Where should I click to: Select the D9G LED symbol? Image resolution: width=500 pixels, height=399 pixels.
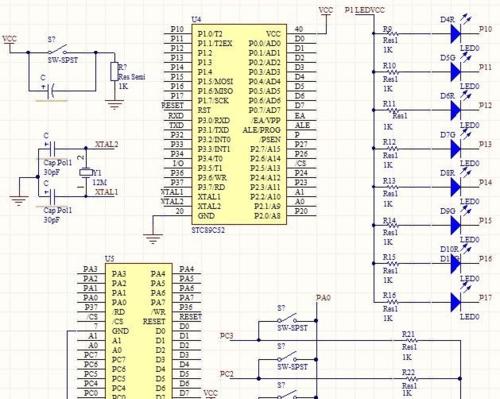[x=456, y=225]
